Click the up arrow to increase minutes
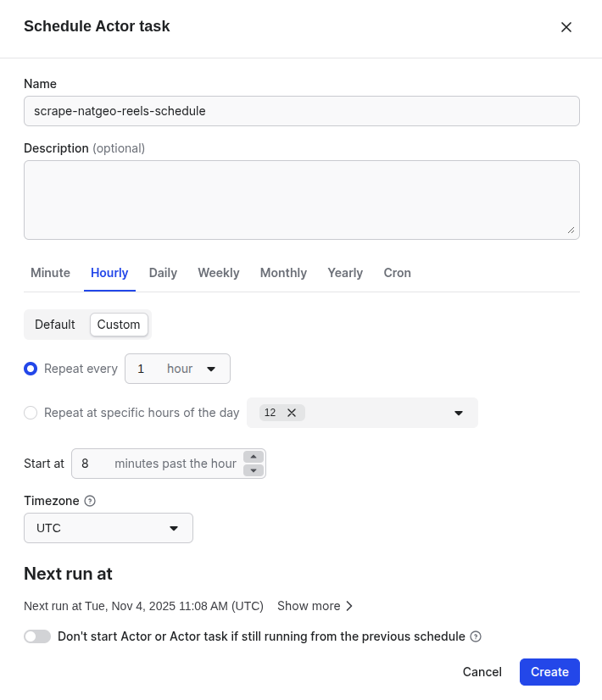602x700 pixels. click(253, 458)
